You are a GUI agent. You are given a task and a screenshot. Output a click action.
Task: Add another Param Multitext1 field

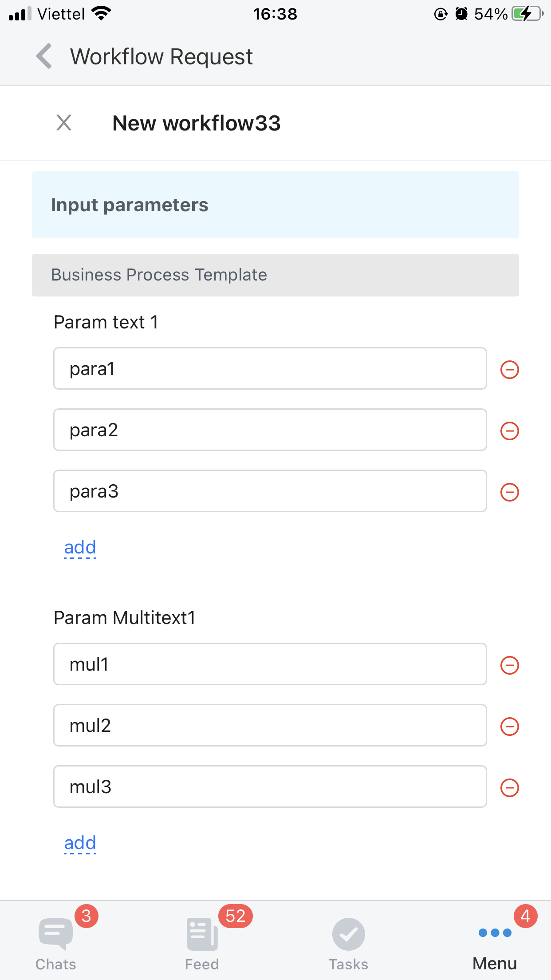pyautogui.click(x=80, y=843)
